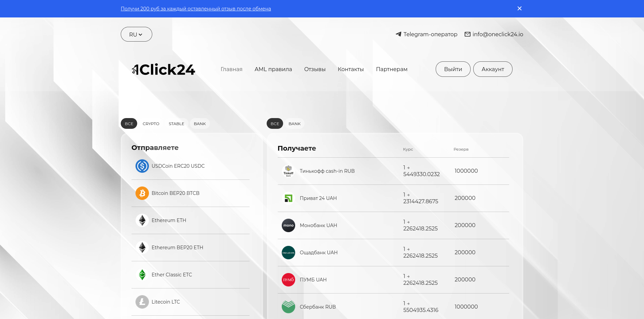
Task: Close the blue promo banner
Action: (x=520, y=8)
